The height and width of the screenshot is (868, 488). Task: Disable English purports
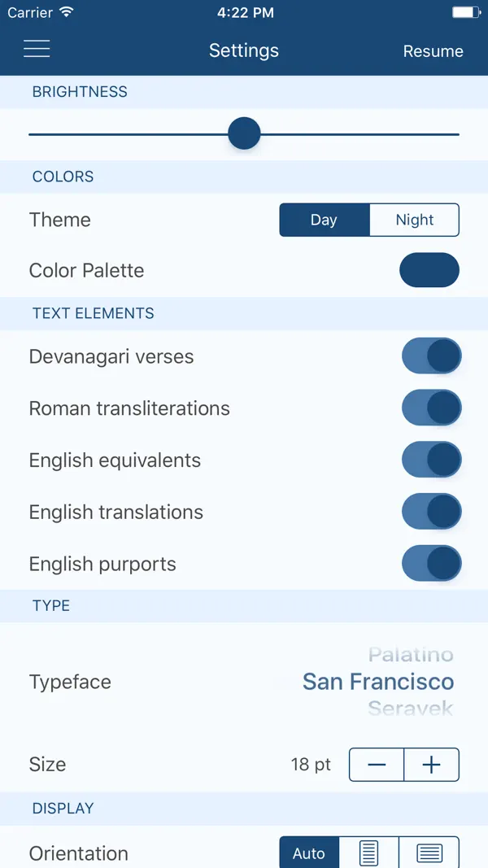point(432,563)
